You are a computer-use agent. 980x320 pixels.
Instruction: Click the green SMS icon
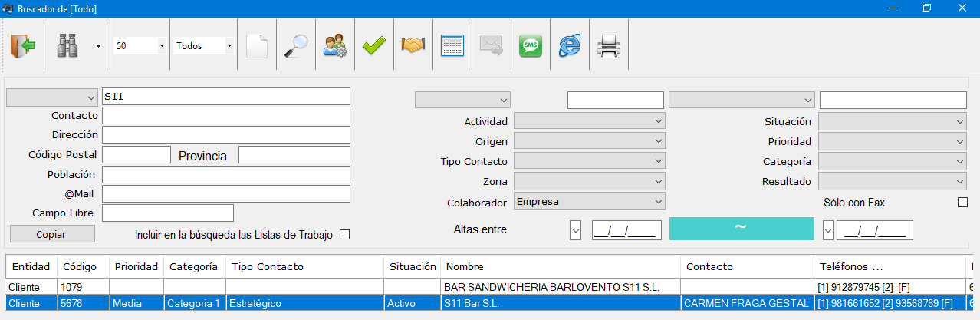pyautogui.click(x=531, y=46)
